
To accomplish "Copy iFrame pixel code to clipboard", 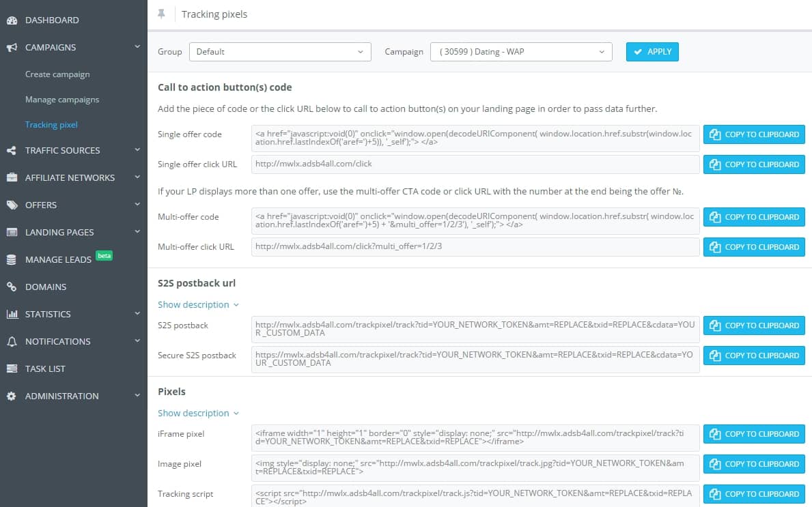I will pyautogui.click(x=754, y=434).
